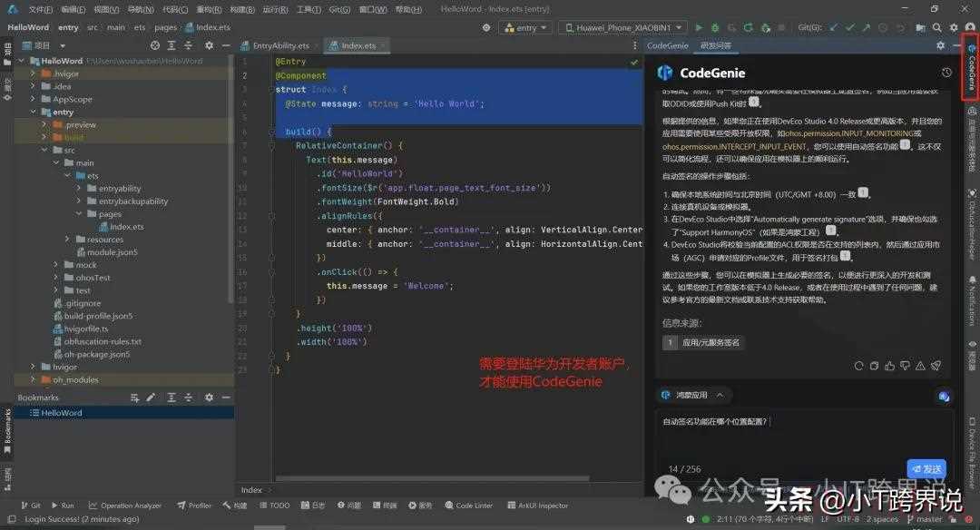
Task: Run the app with the green play icon
Action: click(699, 27)
